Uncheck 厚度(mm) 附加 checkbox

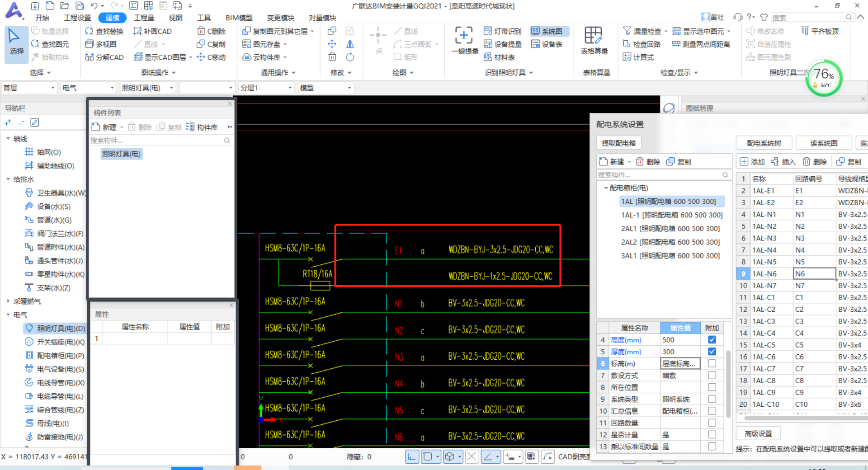712,352
